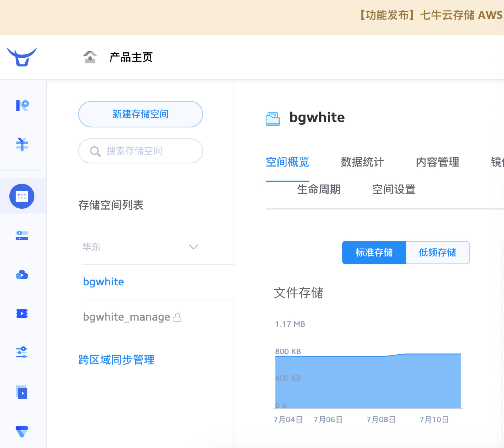Click the 搜索存储空间 search field
The image size is (504, 448).
point(140,151)
